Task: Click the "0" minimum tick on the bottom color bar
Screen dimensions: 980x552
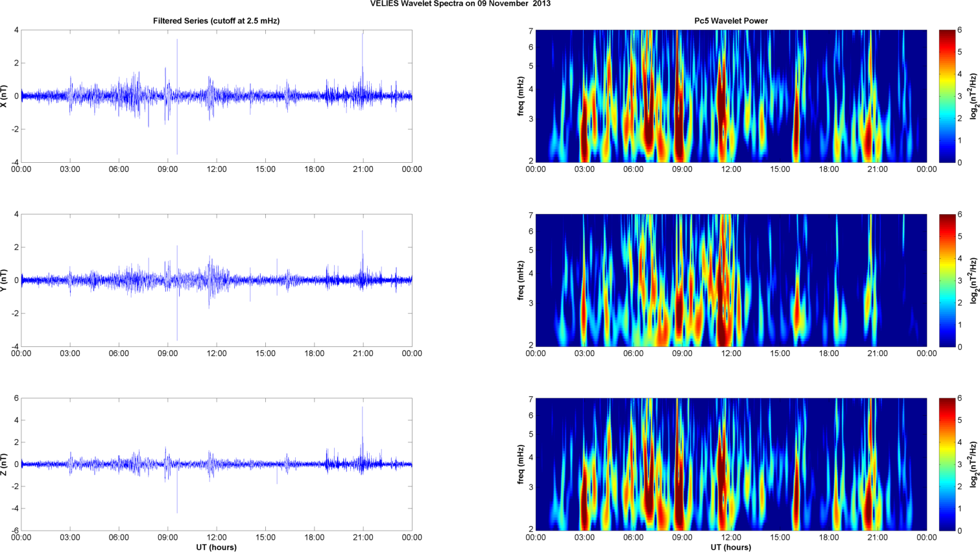Action: point(960,531)
